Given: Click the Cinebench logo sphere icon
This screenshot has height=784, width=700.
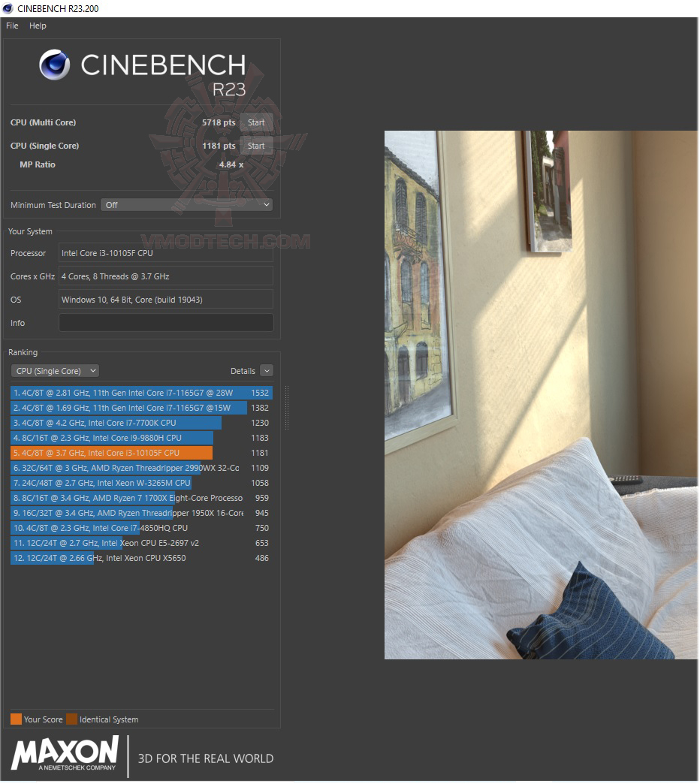Looking at the screenshot, I should pyautogui.click(x=55, y=65).
